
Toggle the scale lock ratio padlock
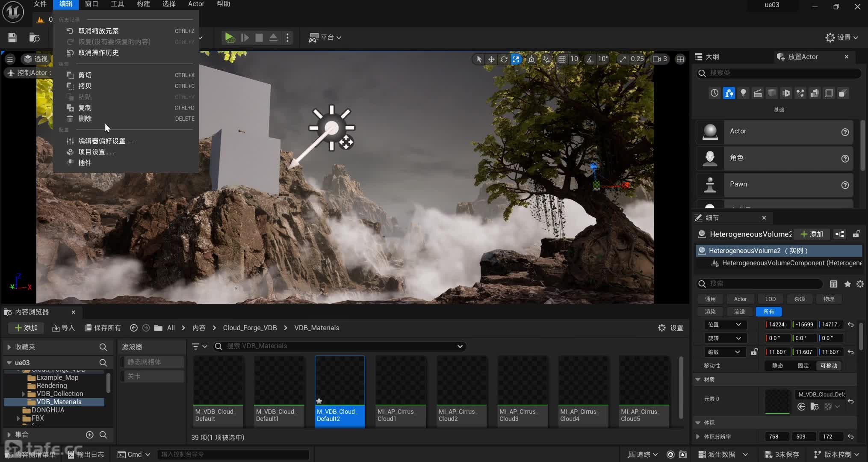tap(754, 352)
